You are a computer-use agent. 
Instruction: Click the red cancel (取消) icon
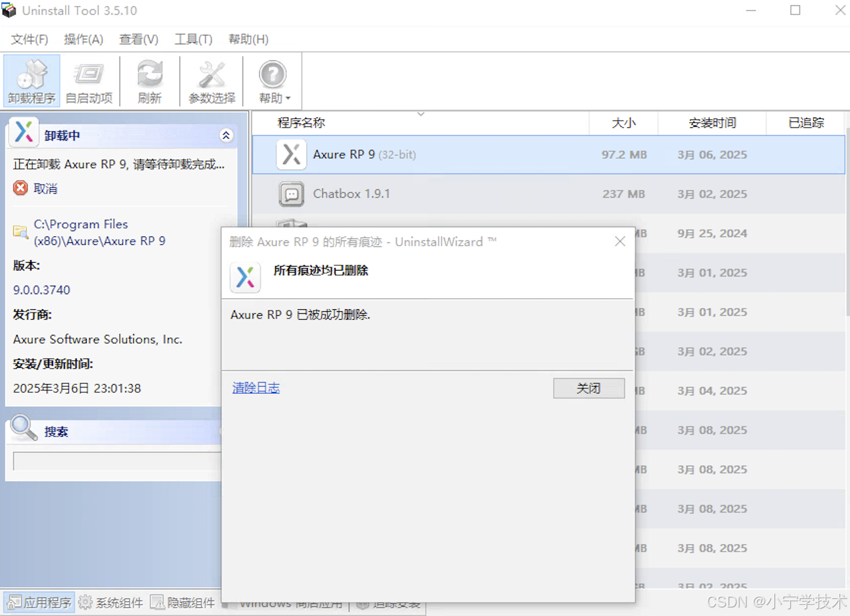coord(20,188)
